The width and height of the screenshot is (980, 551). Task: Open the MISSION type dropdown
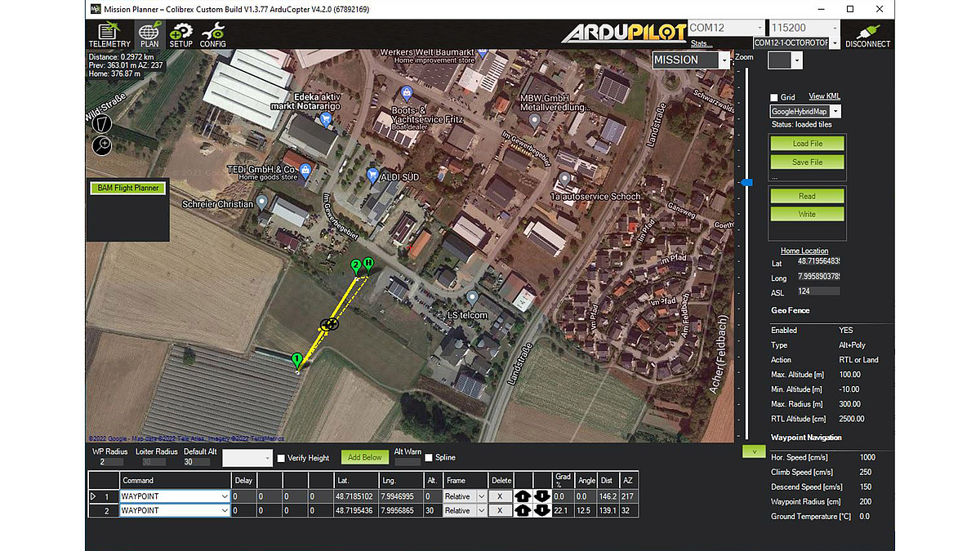(x=691, y=60)
